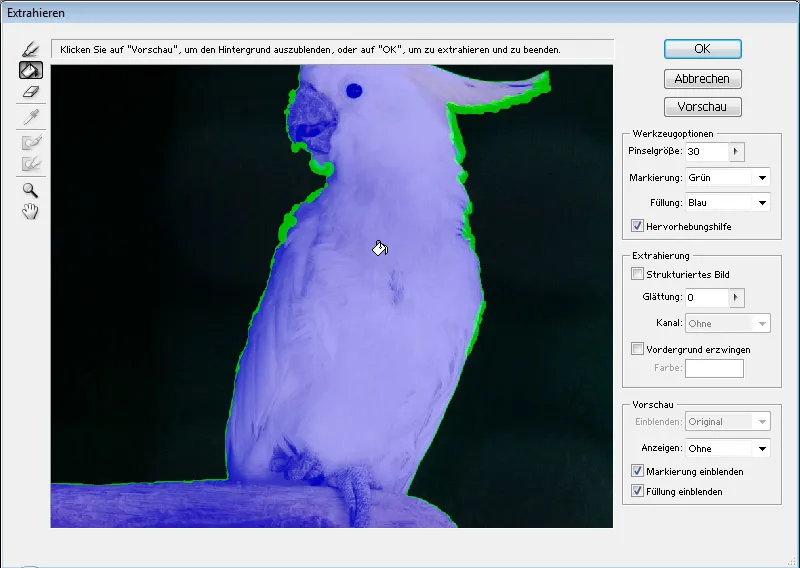Select the Fill bucket tool
This screenshot has height=568, width=800.
(31, 70)
